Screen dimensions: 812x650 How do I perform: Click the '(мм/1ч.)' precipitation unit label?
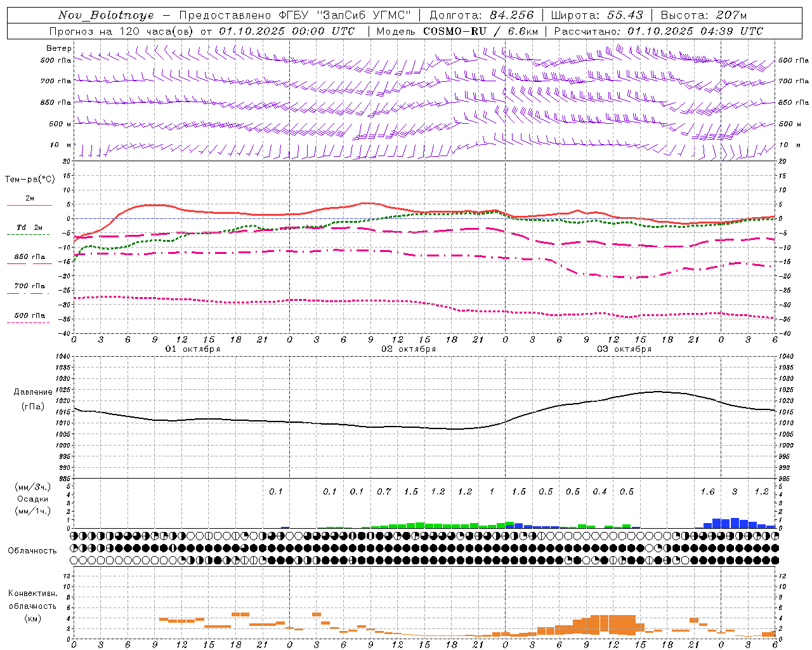coord(33,511)
